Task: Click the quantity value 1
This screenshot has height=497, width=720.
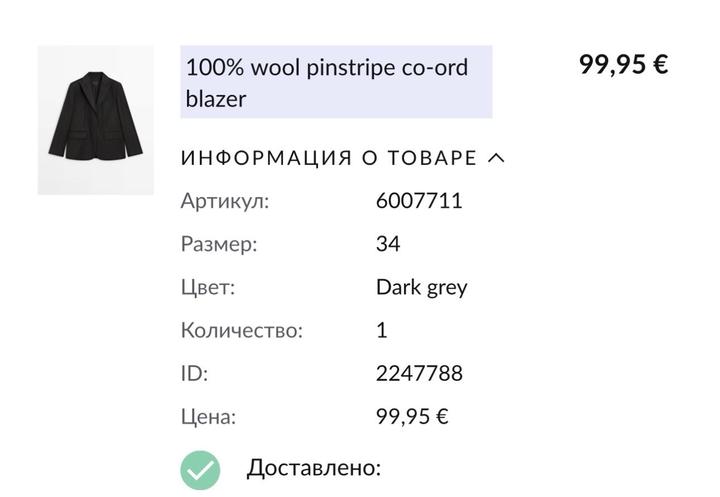Action: tap(382, 330)
